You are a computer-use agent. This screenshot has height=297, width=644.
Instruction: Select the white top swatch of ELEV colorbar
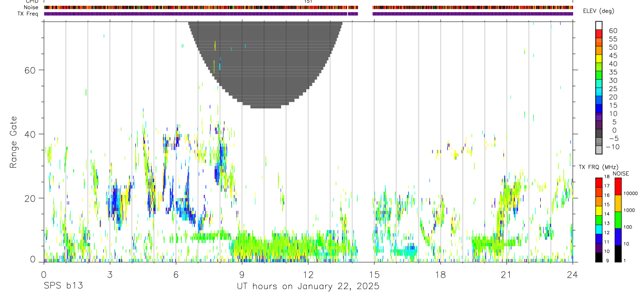[599, 25]
